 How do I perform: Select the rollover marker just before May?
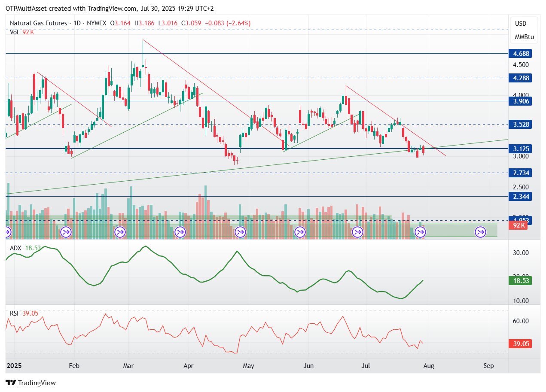[x=240, y=232]
